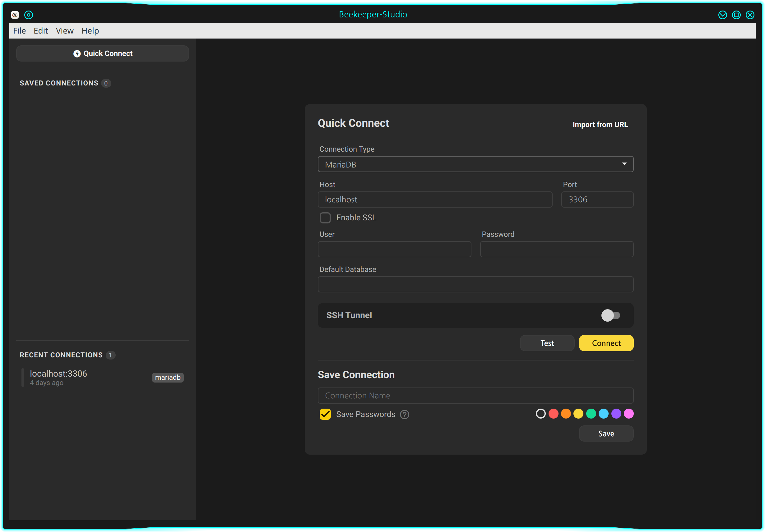765x532 pixels.
Task: Click the Connection Type dropdown arrow
Action: coord(624,164)
